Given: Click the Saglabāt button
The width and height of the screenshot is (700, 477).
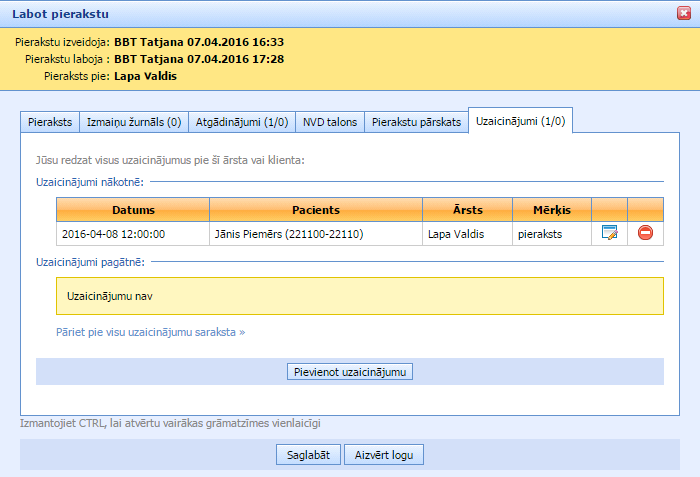Looking at the screenshot, I should (308, 455).
